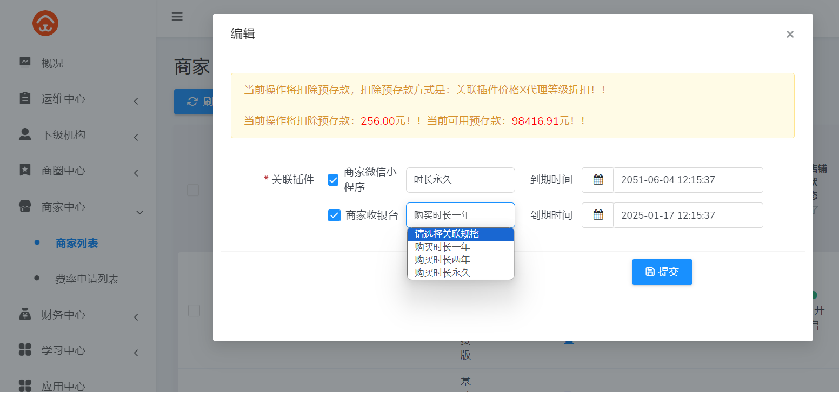Click calendar icon beside 2025-01-17 date
The width and height of the screenshot is (839, 393).
click(598, 215)
